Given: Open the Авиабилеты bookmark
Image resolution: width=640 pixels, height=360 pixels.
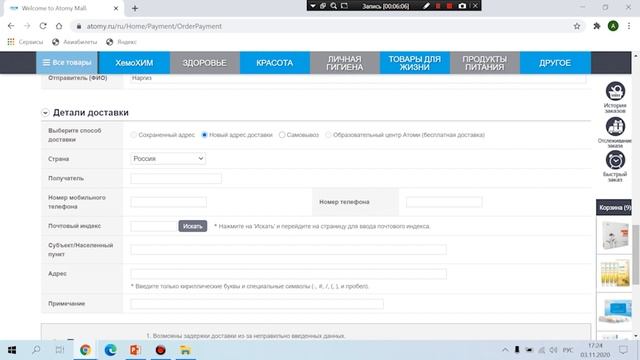Looking at the screenshot, I should (x=75, y=42).
